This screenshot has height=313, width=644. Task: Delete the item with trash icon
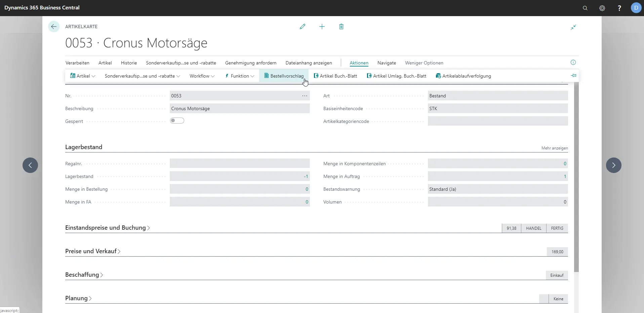[341, 27]
